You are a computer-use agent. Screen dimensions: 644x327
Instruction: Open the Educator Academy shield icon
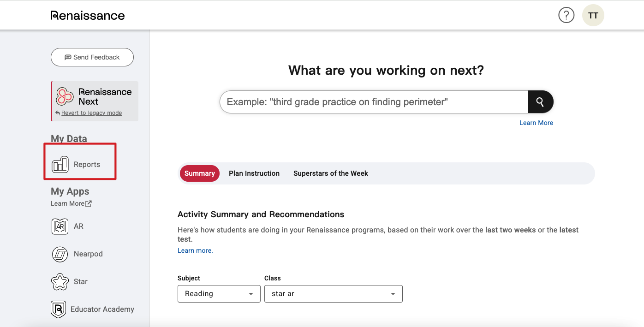point(58,309)
